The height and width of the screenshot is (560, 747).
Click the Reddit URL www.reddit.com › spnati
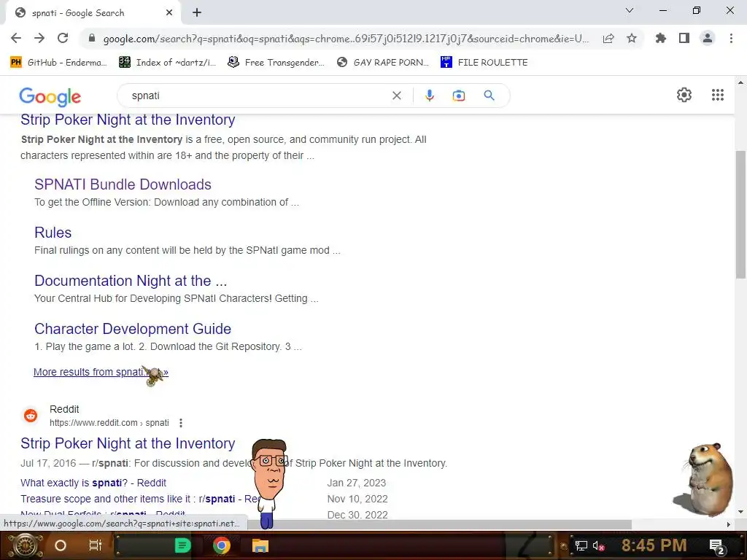coord(109,423)
